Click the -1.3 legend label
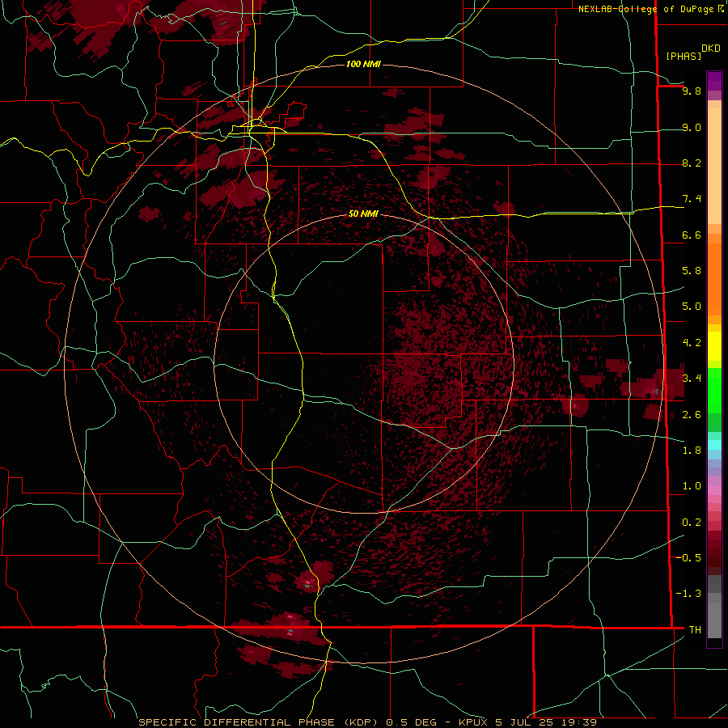Viewport: 728px width, 728px height. [689, 594]
